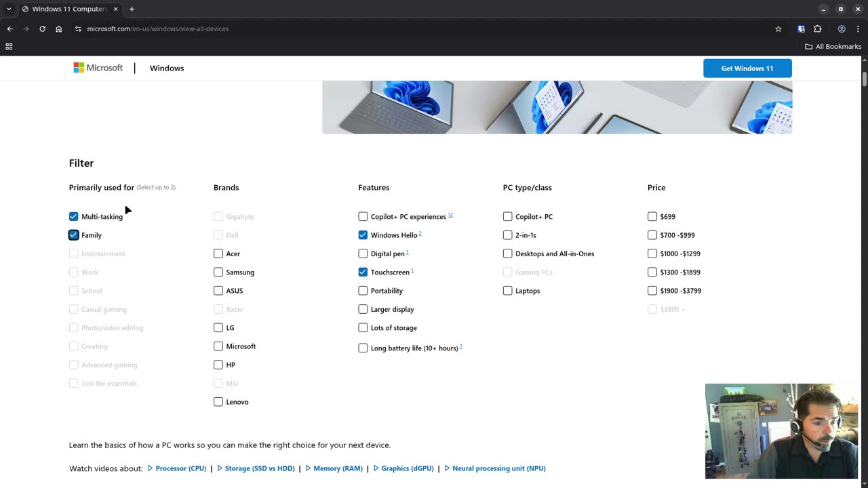This screenshot has width=868, height=488.
Task: Watch the Neural processing unit (NPU) video
Action: coord(495,468)
